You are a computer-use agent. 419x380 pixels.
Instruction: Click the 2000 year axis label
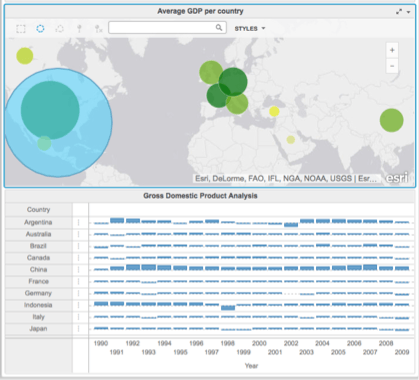259,343
